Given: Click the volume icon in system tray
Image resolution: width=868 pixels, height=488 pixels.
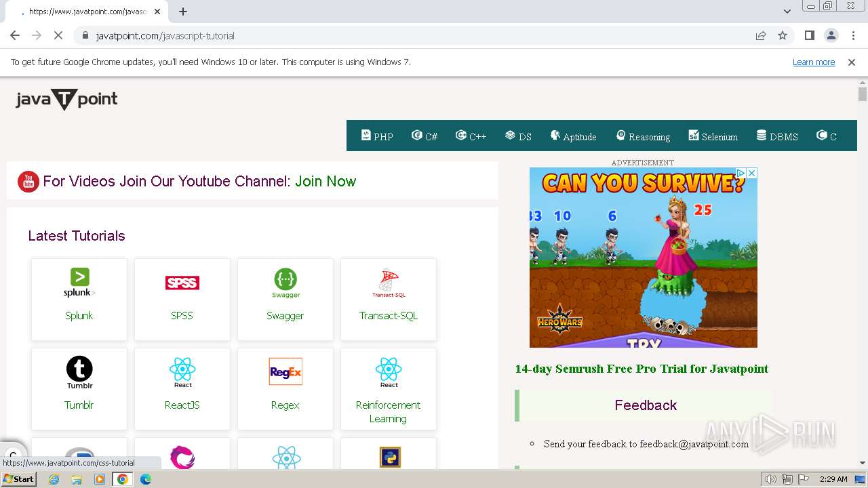Looking at the screenshot, I should pos(770,479).
